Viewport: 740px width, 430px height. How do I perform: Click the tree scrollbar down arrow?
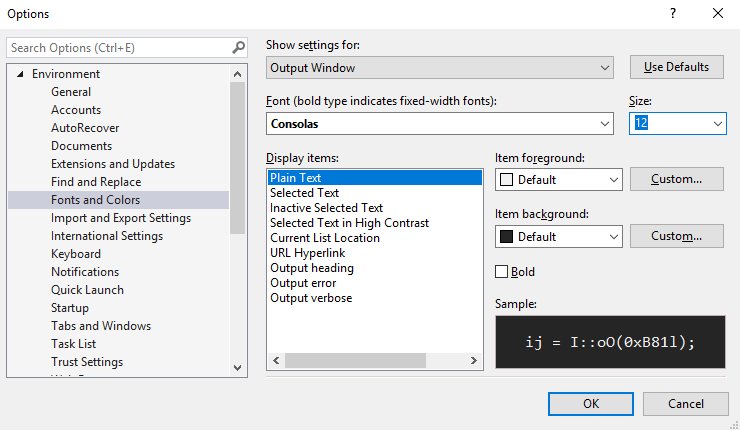point(237,368)
